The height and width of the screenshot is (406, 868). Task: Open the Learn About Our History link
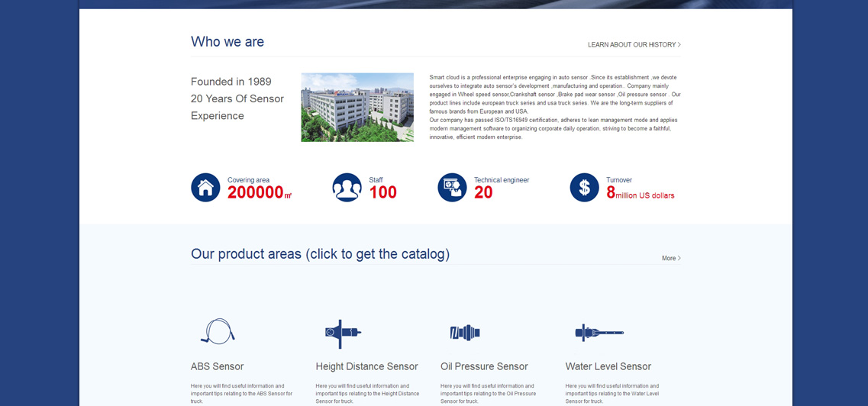[634, 45]
